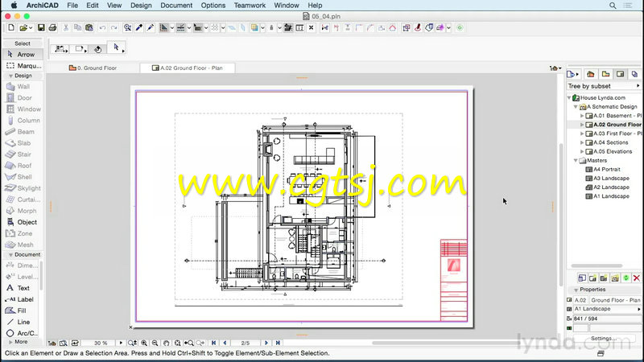Screen dimensions: 644x362
Task: Expand A.01 Basement layout
Action: 582,116
